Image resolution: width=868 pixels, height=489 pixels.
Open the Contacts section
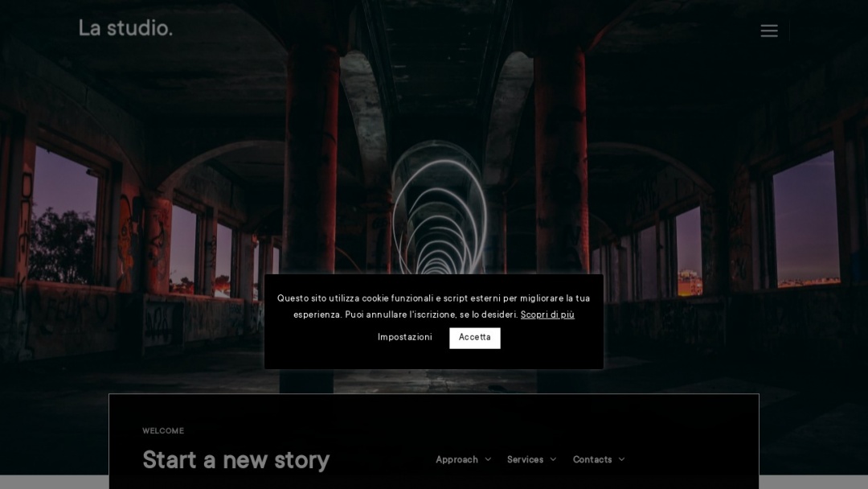(x=593, y=459)
